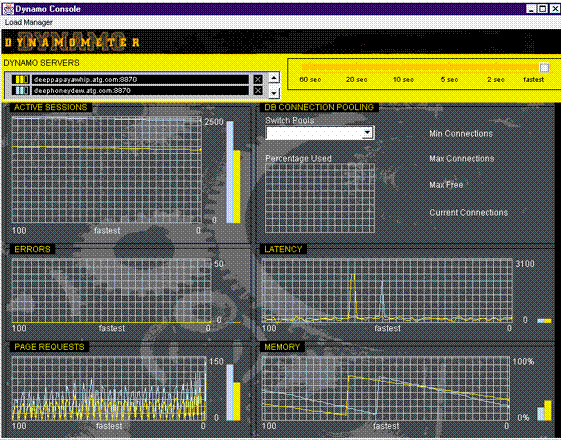The width and height of the screenshot is (561, 440).
Task: Click the yellow color icon for deeppapayawhip server
Action: [21, 79]
